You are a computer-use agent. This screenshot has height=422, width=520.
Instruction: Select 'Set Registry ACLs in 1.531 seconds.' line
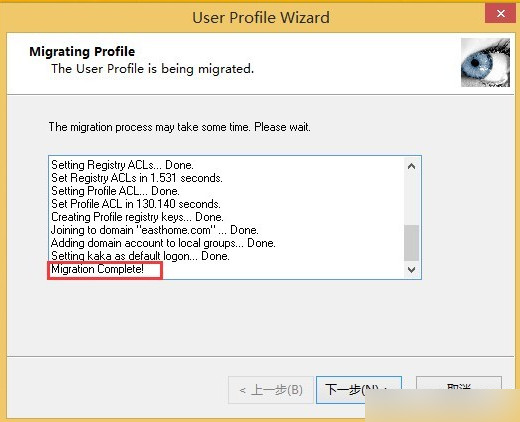(x=137, y=178)
